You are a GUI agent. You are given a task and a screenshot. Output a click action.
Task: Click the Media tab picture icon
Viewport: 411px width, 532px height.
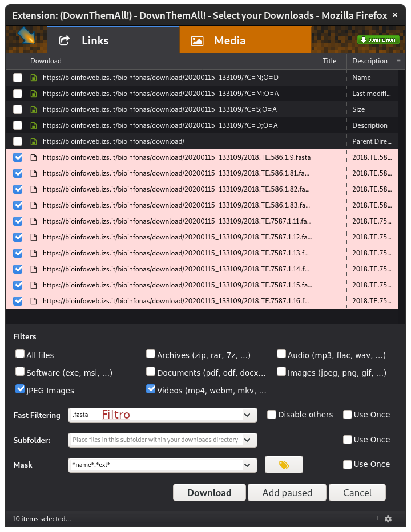(x=197, y=40)
